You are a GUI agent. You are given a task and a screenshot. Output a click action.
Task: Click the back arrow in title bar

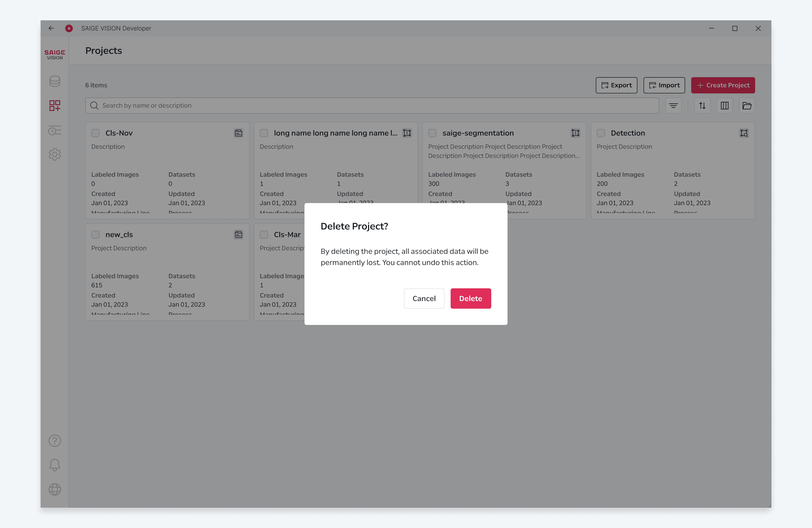point(51,28)
